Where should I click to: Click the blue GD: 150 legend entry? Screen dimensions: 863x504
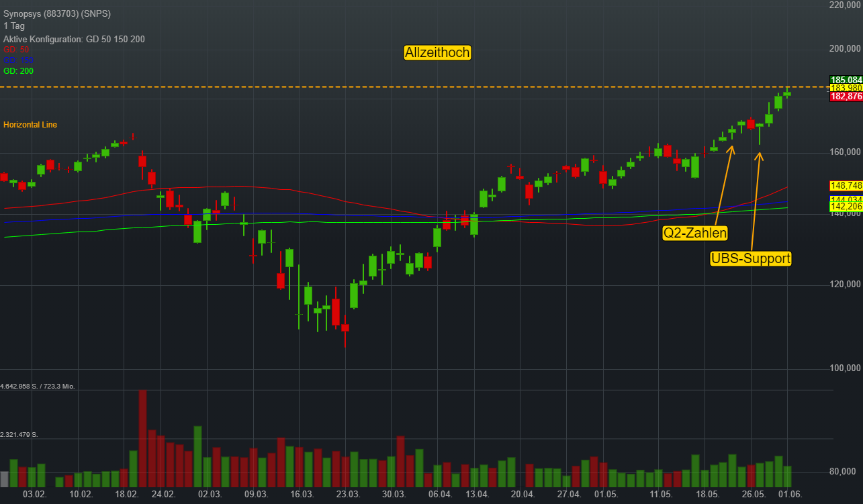pos(18,60)
